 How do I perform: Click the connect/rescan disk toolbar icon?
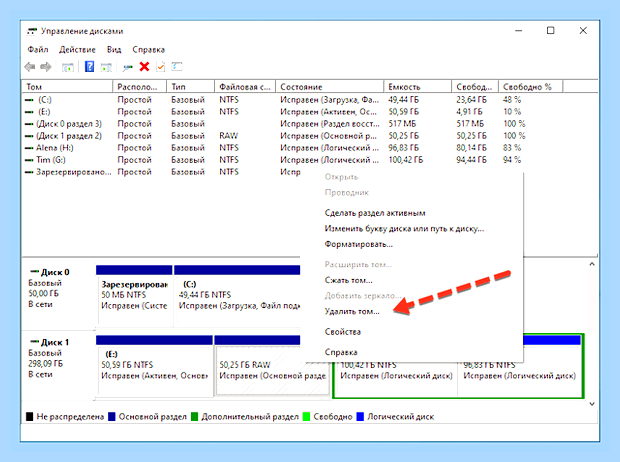click(x=127, y=67)
